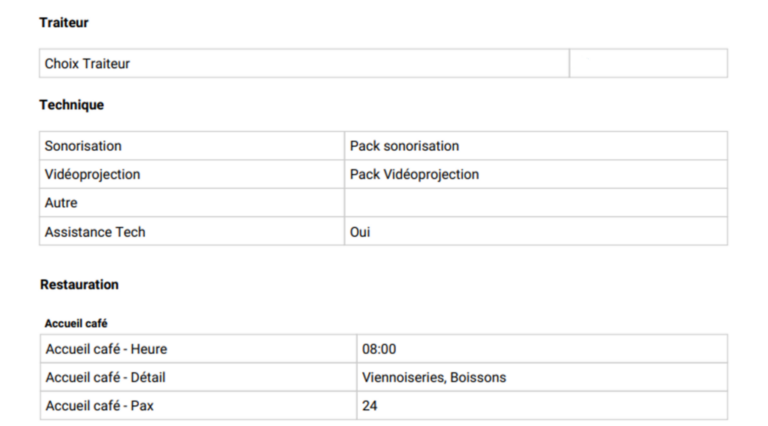Click the empty Autre value cell
This screenshot has height=426, width=768.
(x=535, y=203)
